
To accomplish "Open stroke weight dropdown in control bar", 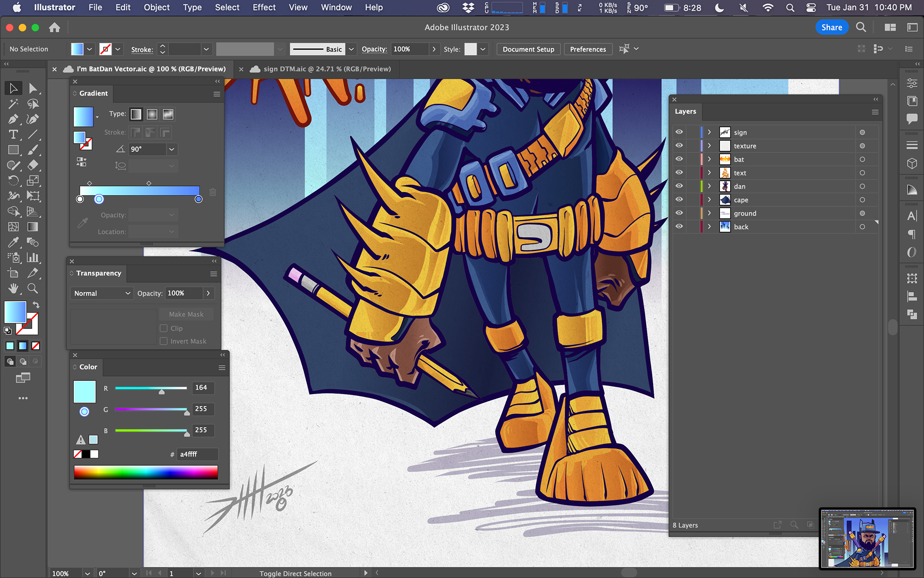I will [x=206, y=49].
